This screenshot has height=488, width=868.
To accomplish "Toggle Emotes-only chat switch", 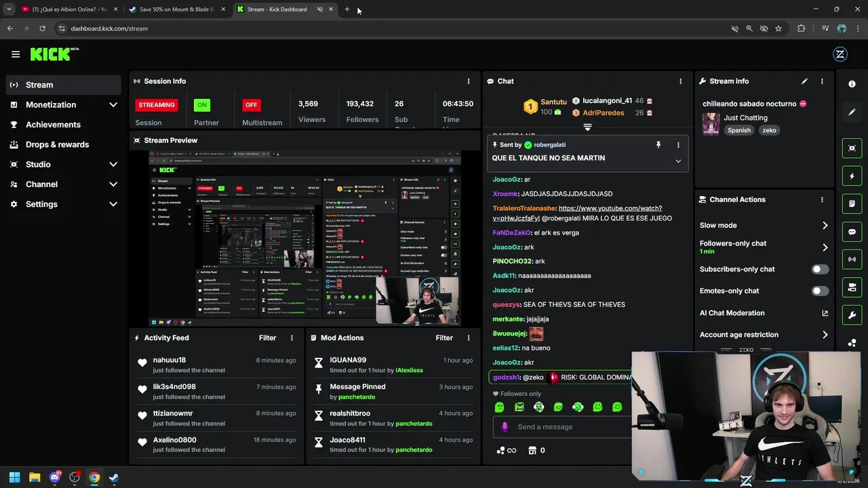I will (820, 291).
